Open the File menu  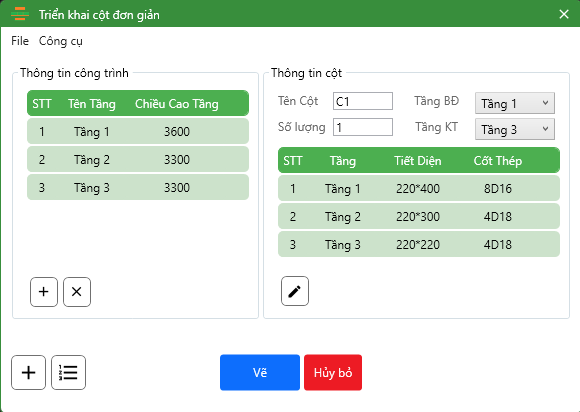[20, 41]
